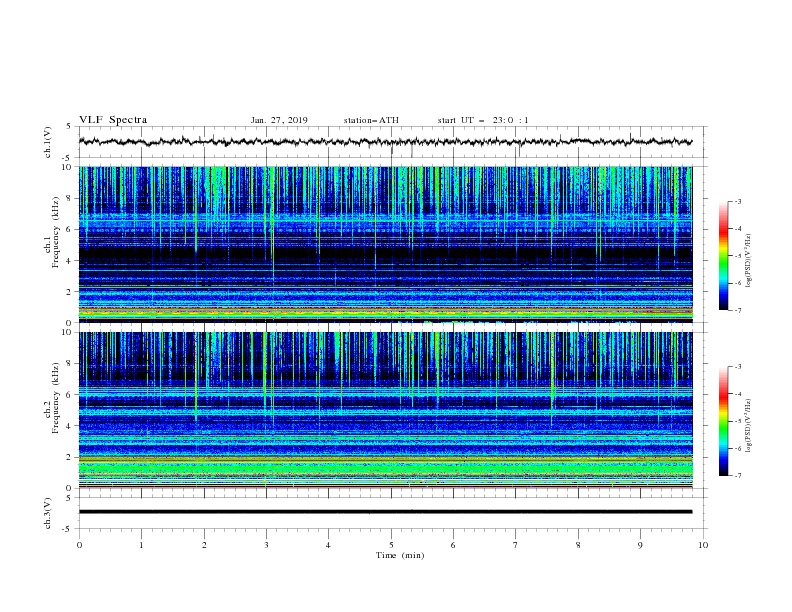This screenshot has height=612, width=792.
Task: Click the "9" tick on the time axis
Action: [640, 545]
